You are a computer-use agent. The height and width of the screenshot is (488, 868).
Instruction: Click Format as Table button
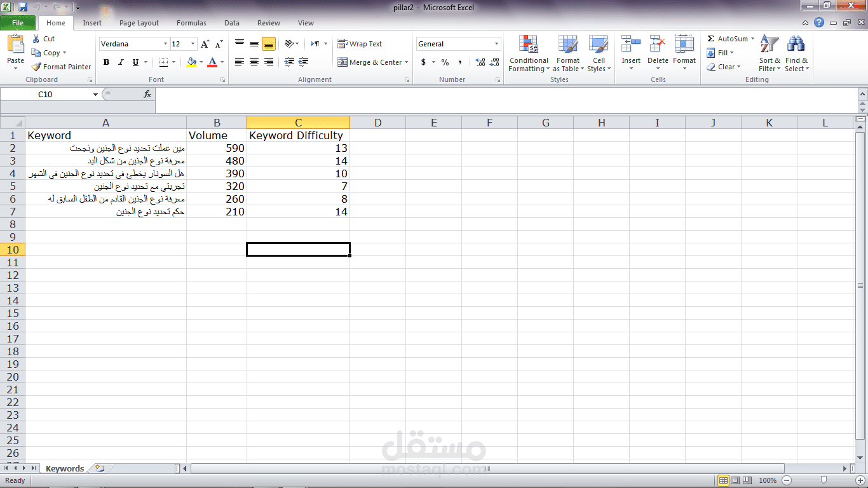coord(568,53)
